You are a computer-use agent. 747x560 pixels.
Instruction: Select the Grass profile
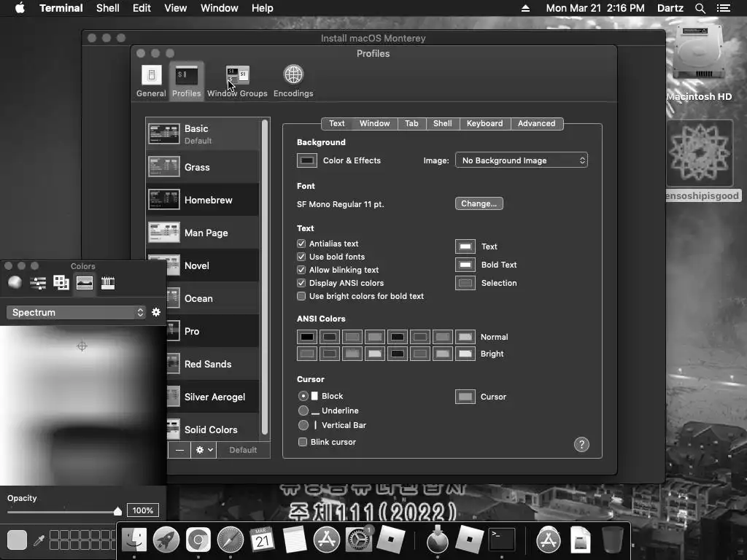point(203,167)
